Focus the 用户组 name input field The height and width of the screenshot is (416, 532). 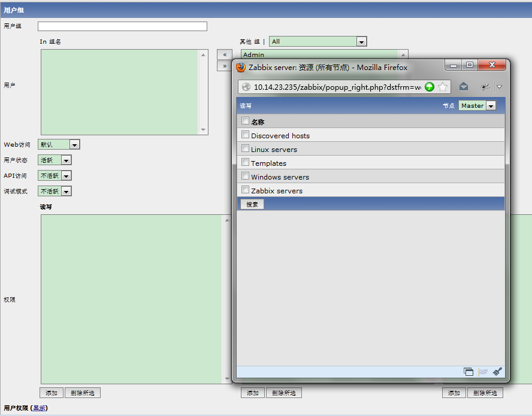tap(122, 26)
